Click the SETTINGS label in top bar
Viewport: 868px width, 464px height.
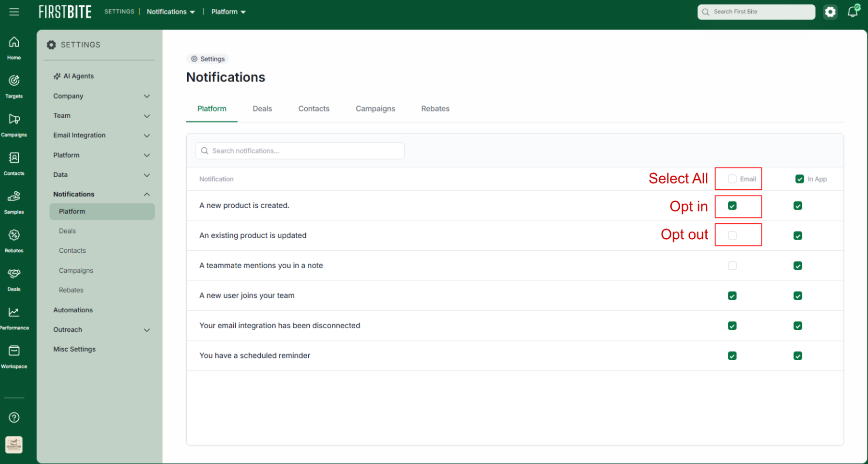[x=119, y=12]
